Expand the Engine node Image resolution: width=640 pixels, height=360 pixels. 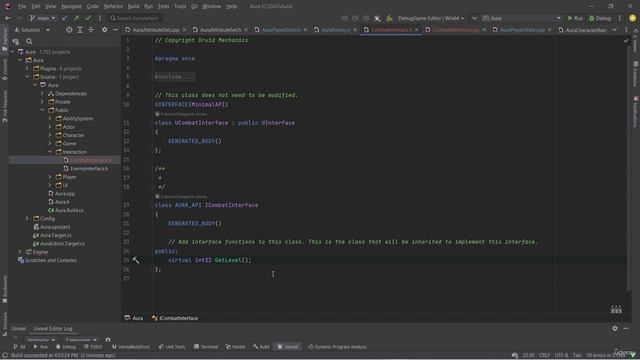click(x=20, y=252)
